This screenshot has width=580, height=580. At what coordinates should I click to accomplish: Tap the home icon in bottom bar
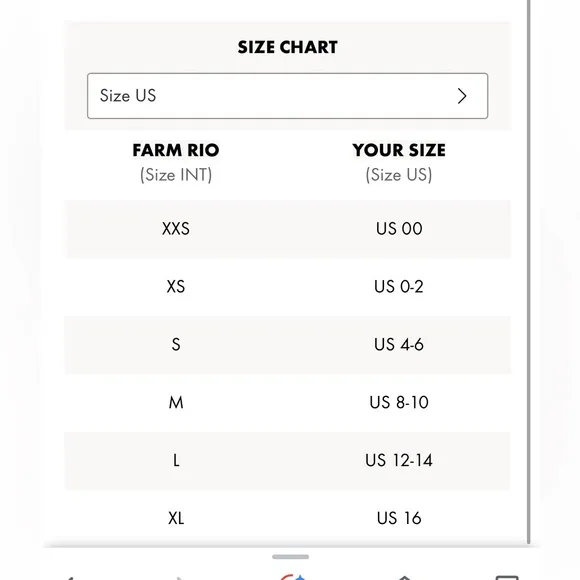(x=405, y=577)
